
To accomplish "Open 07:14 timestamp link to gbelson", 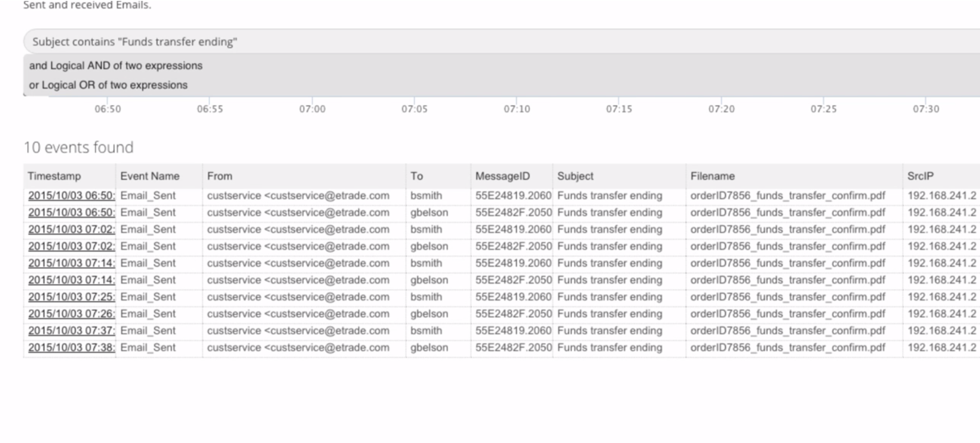I will (71, 280).
